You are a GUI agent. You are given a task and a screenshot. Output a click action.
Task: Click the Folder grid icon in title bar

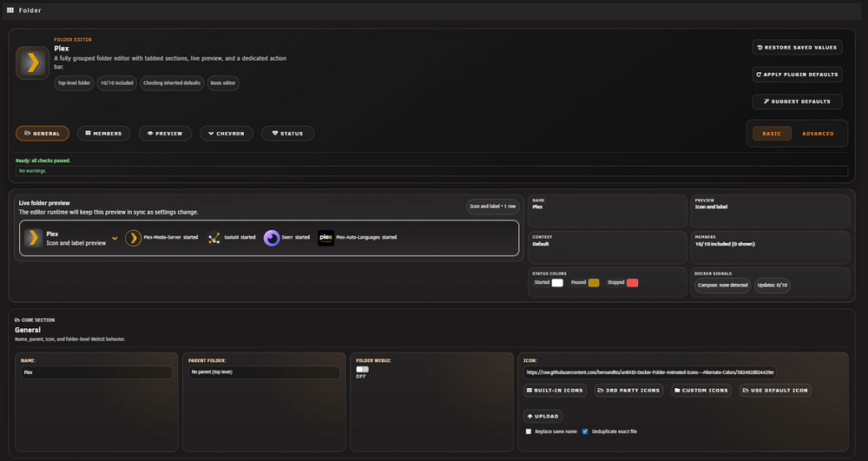tap(10, 10)
